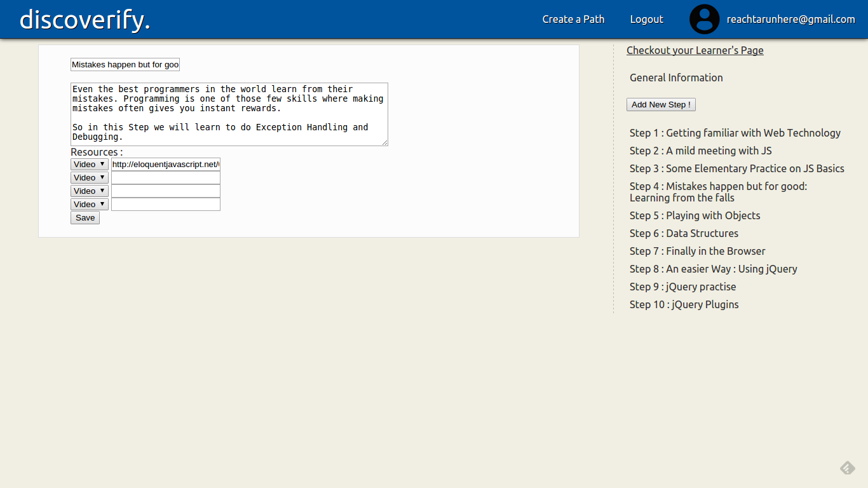Click the Save button
Image resolution: width=868 pixels, height=488 pixels.
coord(85,218)
